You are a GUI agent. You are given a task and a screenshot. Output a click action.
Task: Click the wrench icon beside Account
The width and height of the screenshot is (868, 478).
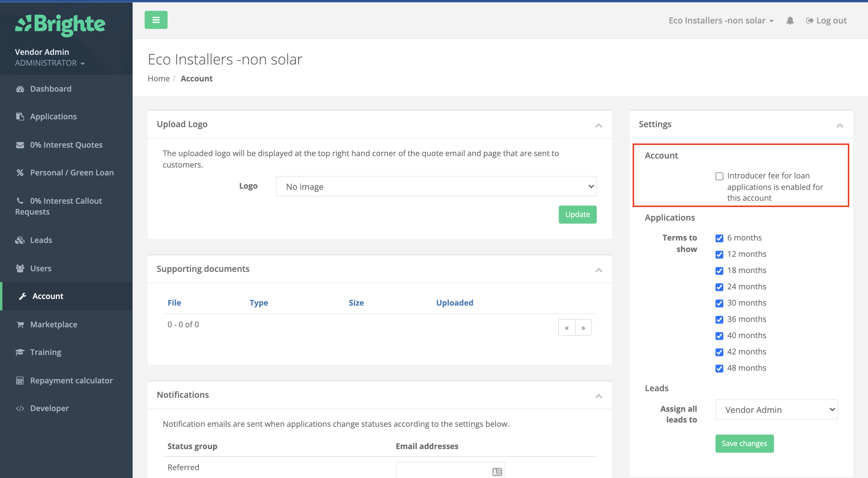(22, 297)
